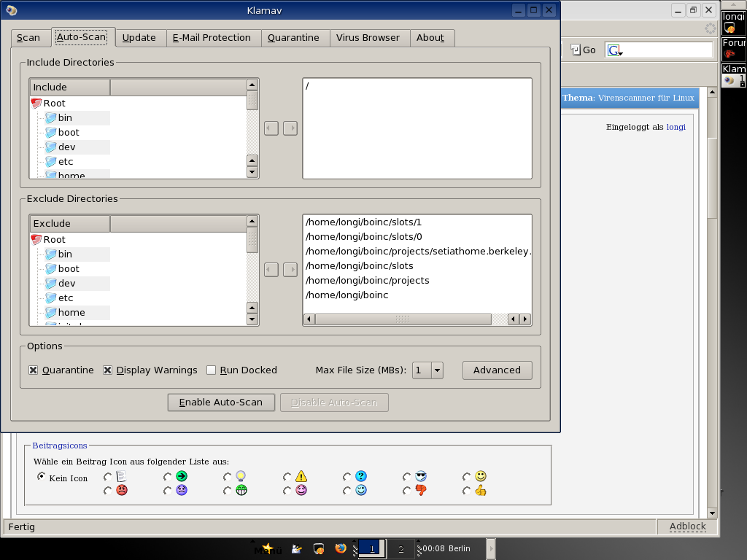Select the lightbulb post icon radio
This screenshot has width=747, height=560.
pos(228,477)
